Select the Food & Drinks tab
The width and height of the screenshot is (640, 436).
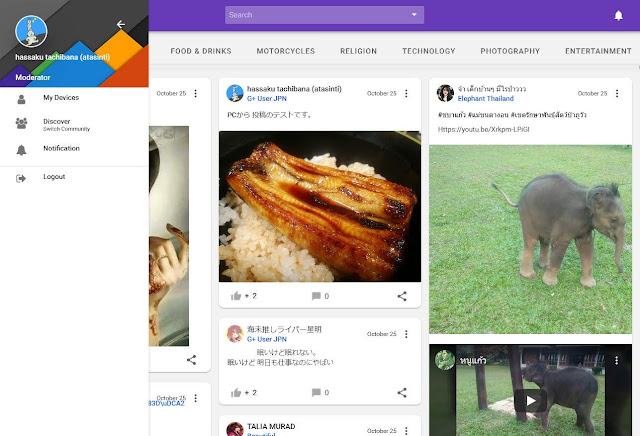tap(201, 51)
